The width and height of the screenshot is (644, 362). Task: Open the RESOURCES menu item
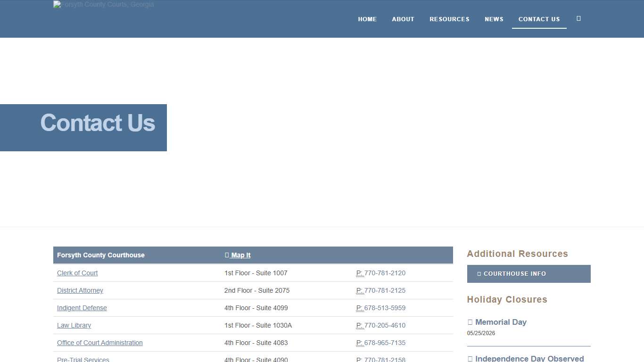click(449, 19)
